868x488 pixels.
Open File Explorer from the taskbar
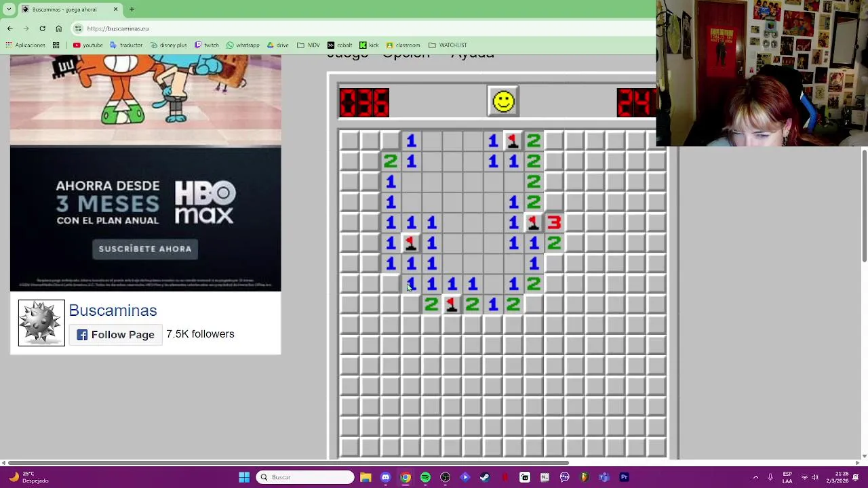(366, 477)
